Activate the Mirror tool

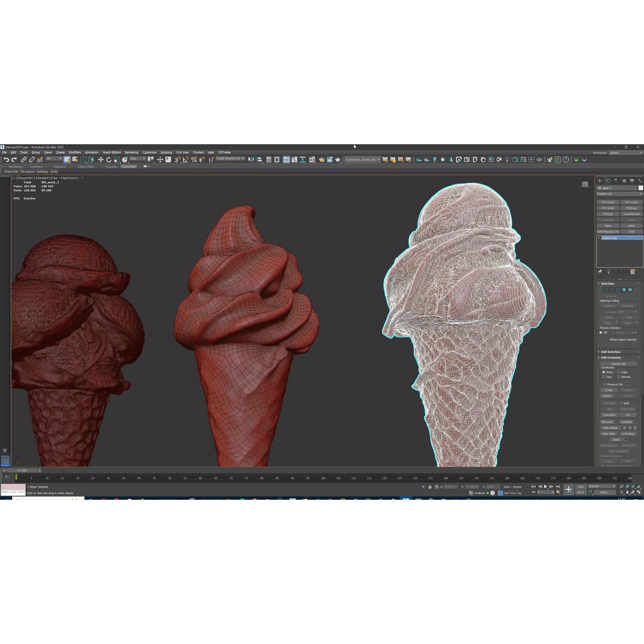150,159
